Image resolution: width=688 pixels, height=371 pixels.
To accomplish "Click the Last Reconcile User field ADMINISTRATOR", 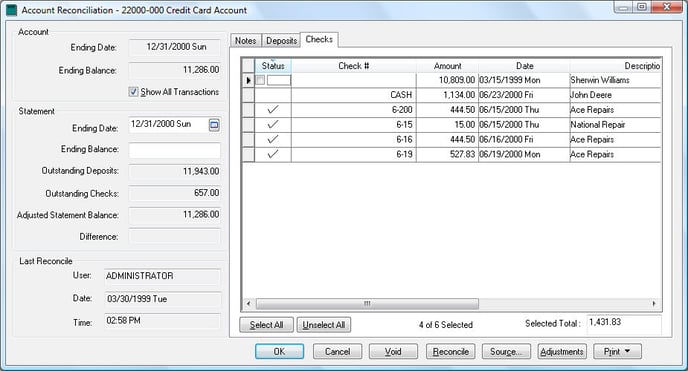I will 162,276.
